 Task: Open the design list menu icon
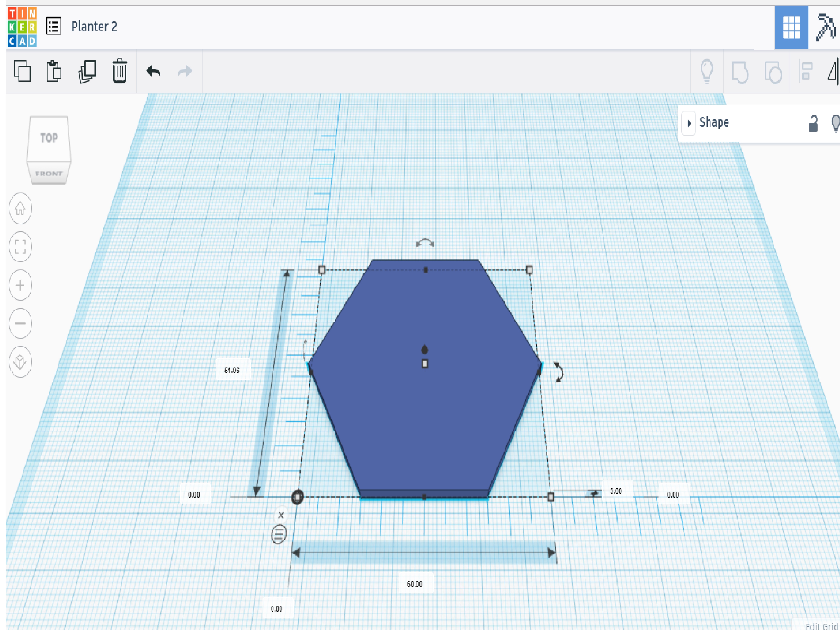click(53, 27)
